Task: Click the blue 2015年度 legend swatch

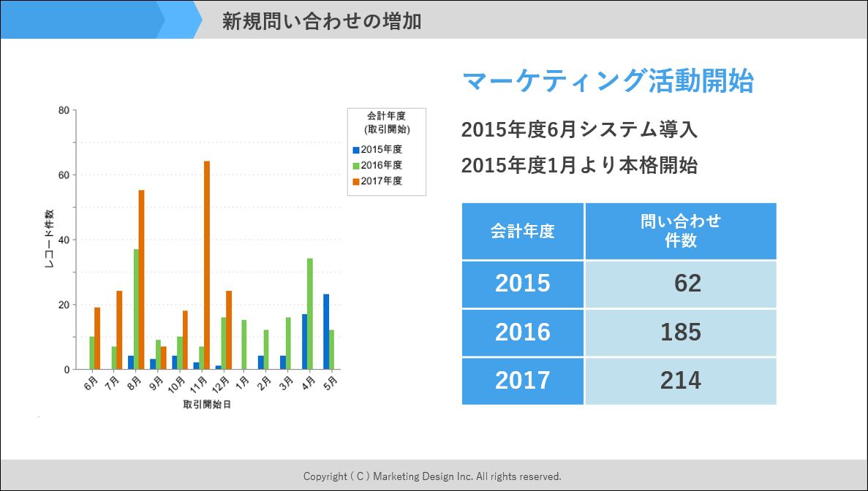Action: [x=356, y=150]
